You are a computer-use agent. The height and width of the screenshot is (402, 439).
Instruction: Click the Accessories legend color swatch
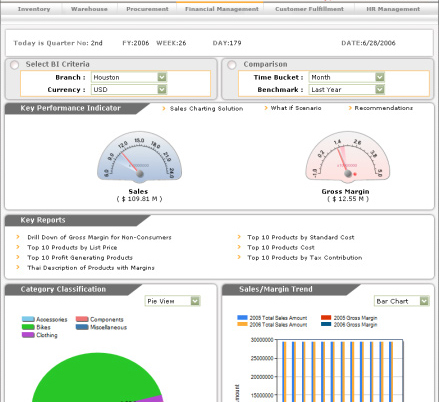[x=28, y=319]
